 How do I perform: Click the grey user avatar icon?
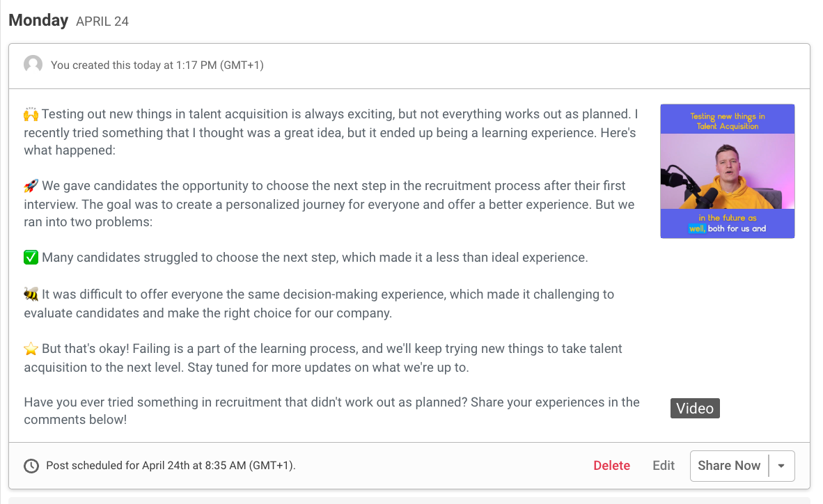pos(33,65)
